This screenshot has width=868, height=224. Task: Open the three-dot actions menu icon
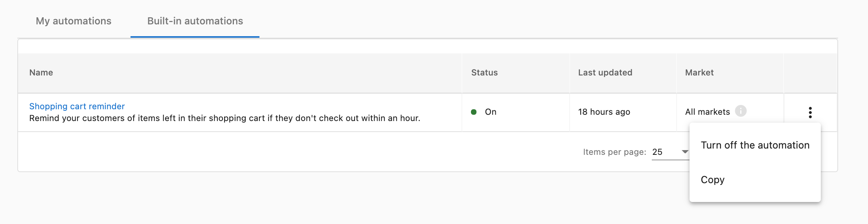pyautogui.click(x=810, y=112)
